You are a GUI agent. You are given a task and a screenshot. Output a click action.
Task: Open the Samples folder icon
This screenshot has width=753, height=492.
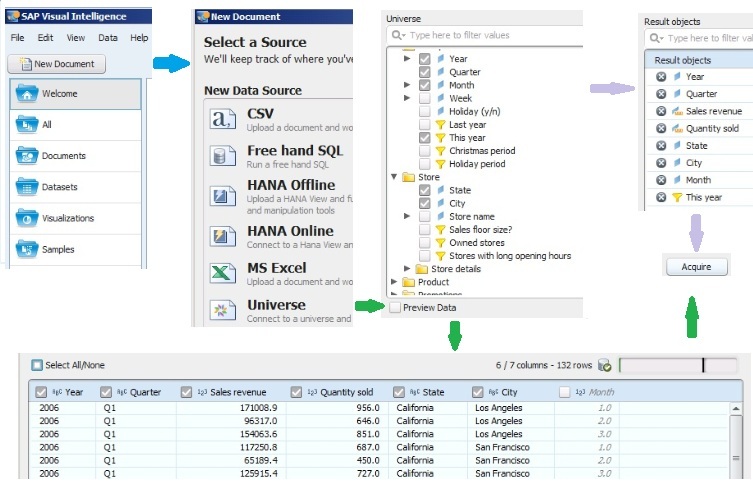coord(27,250)
